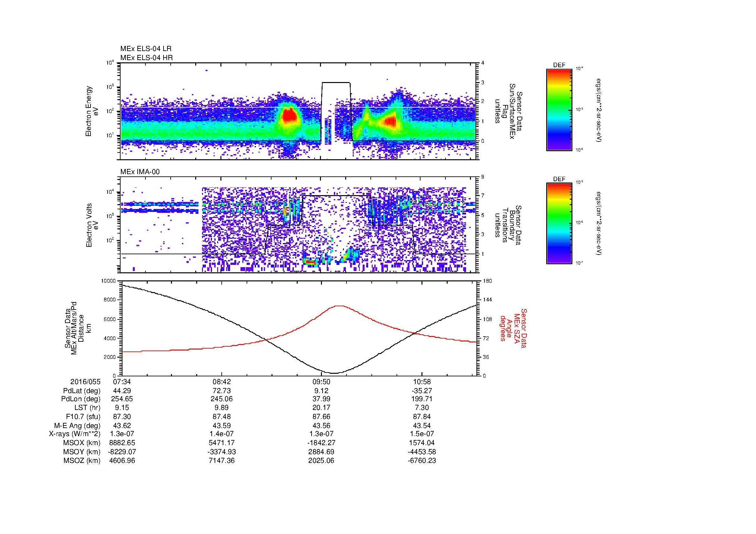Click the '2016/055' date label
Image resolution: width=756 pixels, height=534 pixels.
coord(85,382)
